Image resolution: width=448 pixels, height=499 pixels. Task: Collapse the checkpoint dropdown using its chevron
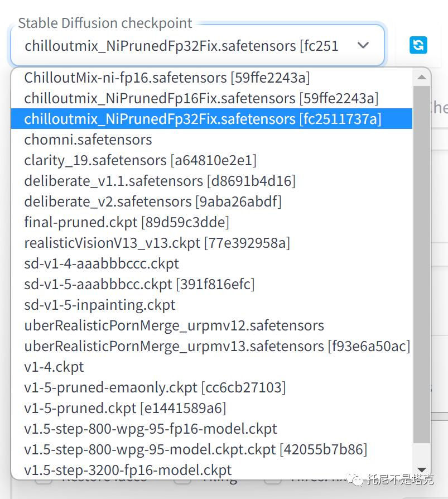pyautogui.click(x=363, y=45)
